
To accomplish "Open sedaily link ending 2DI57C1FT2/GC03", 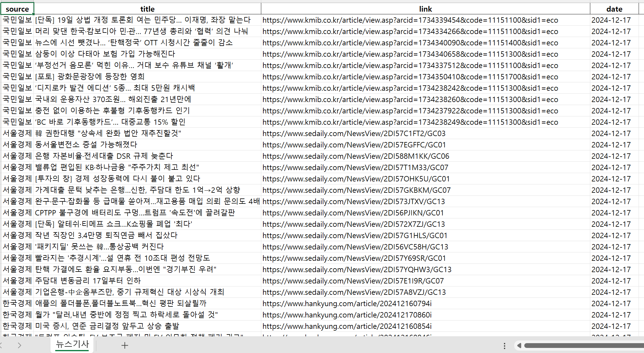I will [x=354, y=134].
